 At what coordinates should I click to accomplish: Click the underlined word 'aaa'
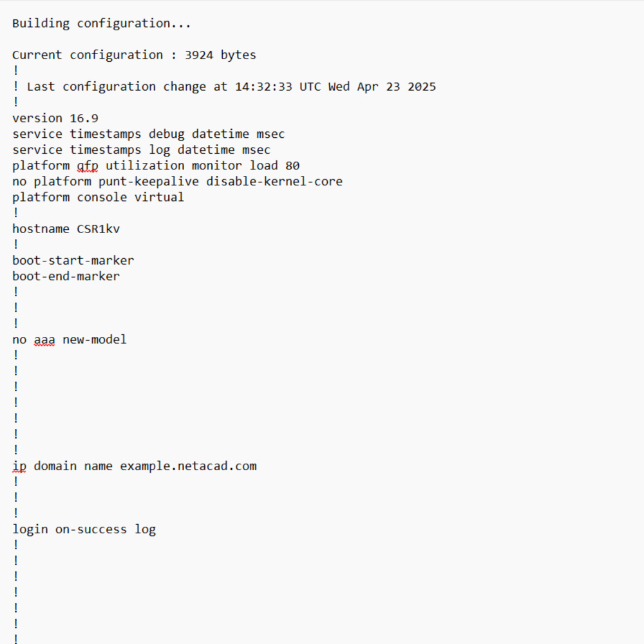pyautogui.click(x=44, y=340)
